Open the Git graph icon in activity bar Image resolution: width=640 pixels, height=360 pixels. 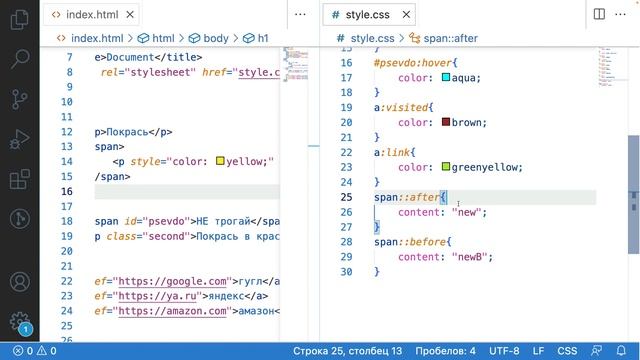19,219
